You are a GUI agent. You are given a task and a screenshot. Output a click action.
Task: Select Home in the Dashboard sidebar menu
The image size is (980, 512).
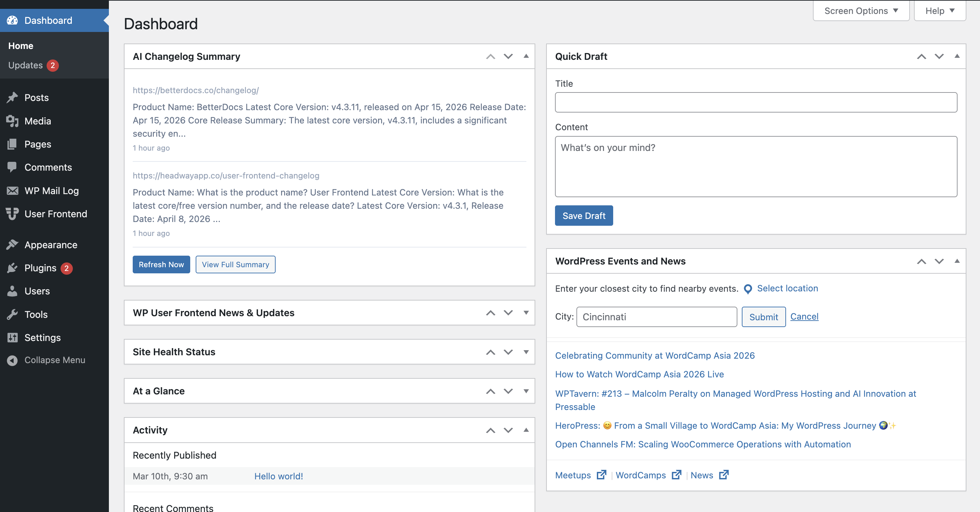pos(20,46)
